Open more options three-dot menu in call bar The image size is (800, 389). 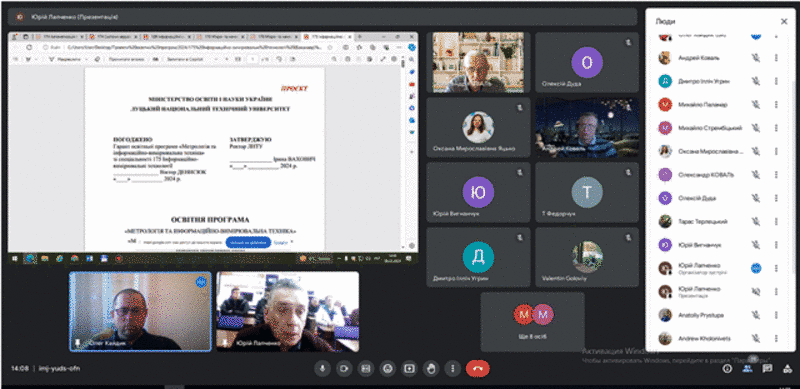coord(453,368)
